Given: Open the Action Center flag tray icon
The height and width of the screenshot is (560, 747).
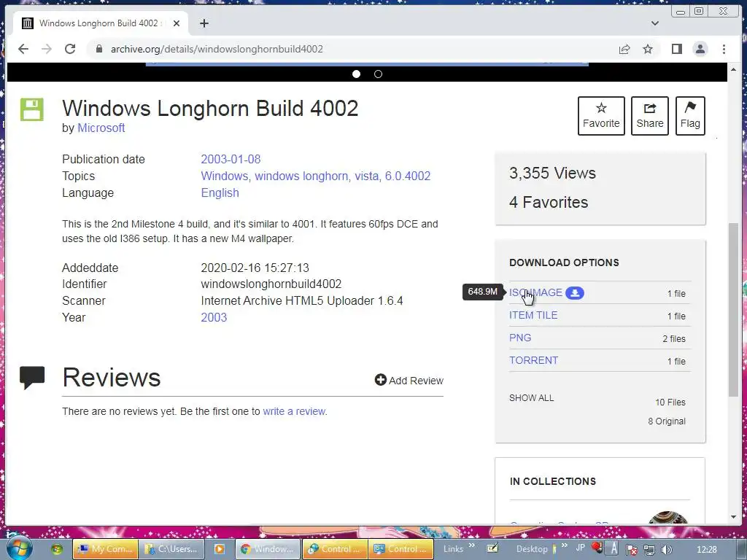Looking at the screenshot, I should pyautogui.click(x=632, y=550).
